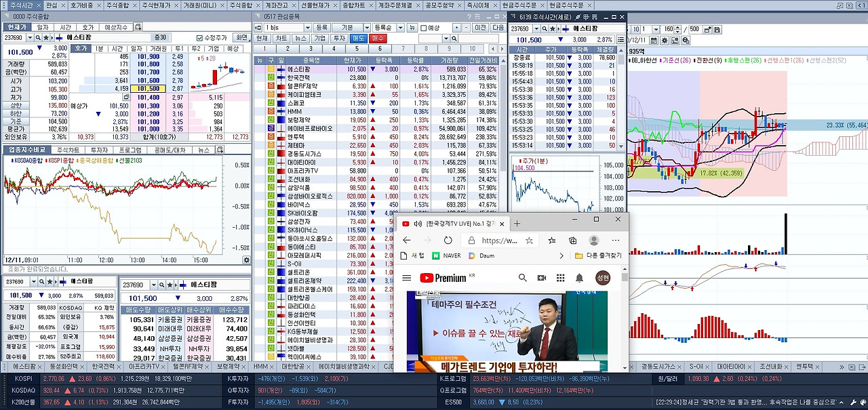This screenshot has height=410, width=868.
Task: Select 투자자 tab below 주식종합
Action: point(100,150)
